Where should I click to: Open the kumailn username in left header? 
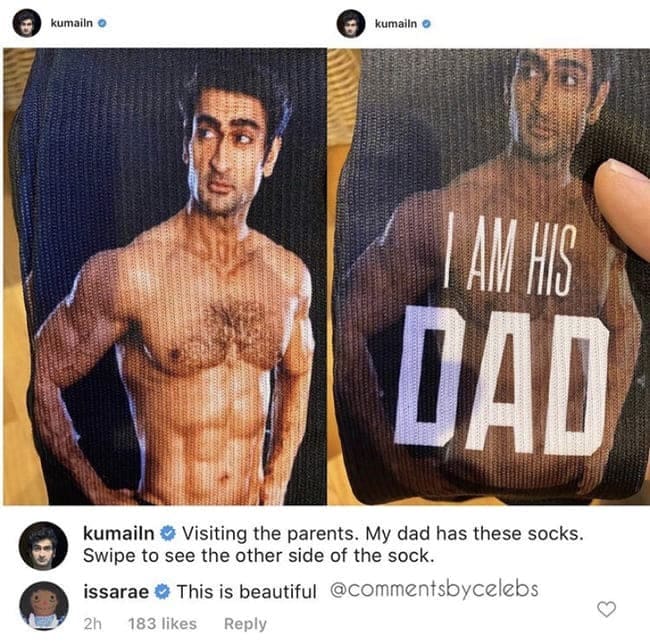[72, 24]
